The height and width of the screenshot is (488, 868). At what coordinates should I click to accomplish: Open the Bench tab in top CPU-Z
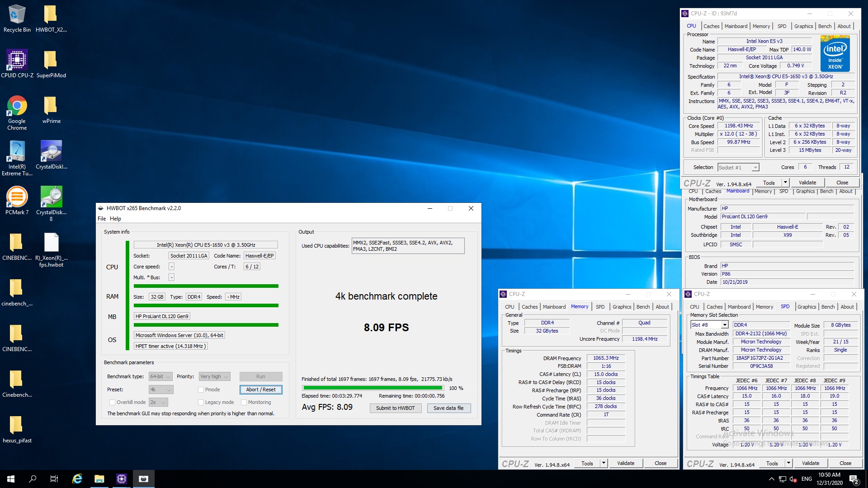click(x=825, y=26)
